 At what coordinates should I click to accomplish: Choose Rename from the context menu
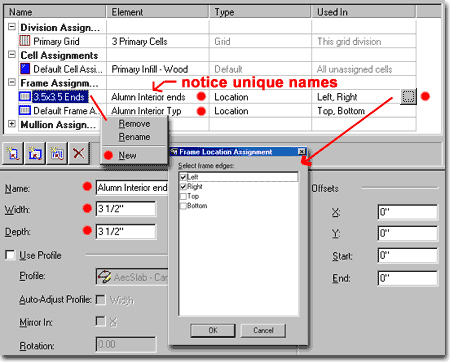(x=134, y=137)
